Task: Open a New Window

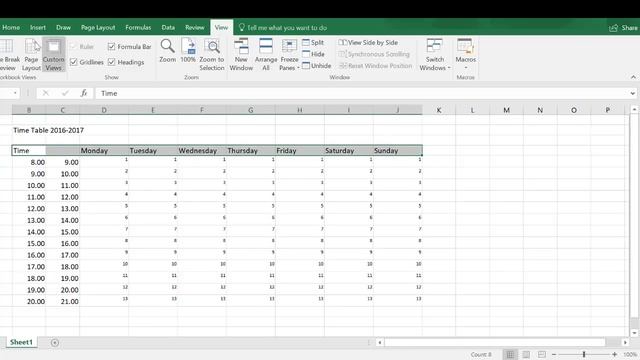Action: pyautogui.click(x=241, y=55)
